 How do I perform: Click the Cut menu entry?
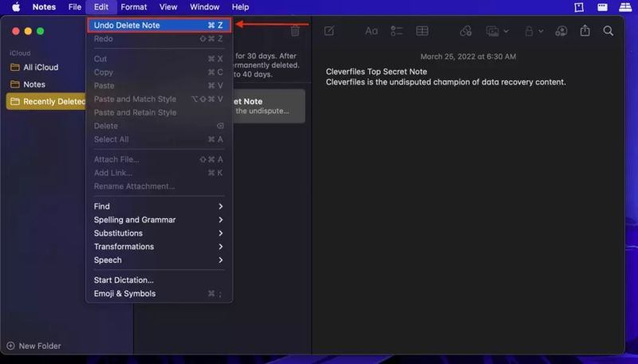pos(159,59)
